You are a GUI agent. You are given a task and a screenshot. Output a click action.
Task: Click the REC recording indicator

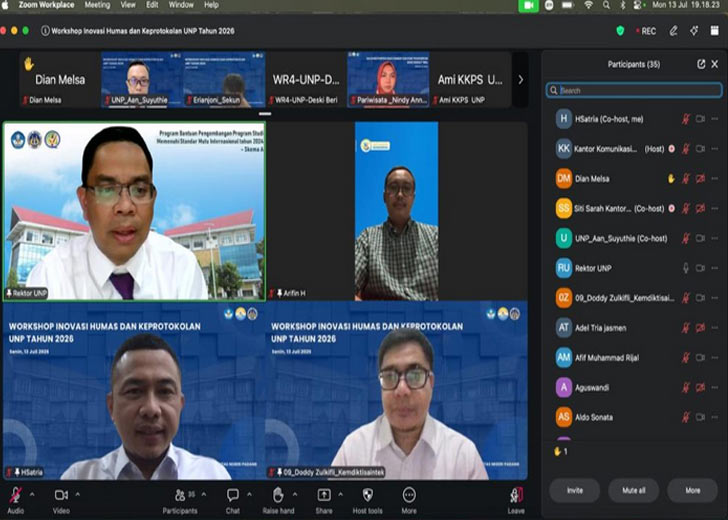coord(646,31)
